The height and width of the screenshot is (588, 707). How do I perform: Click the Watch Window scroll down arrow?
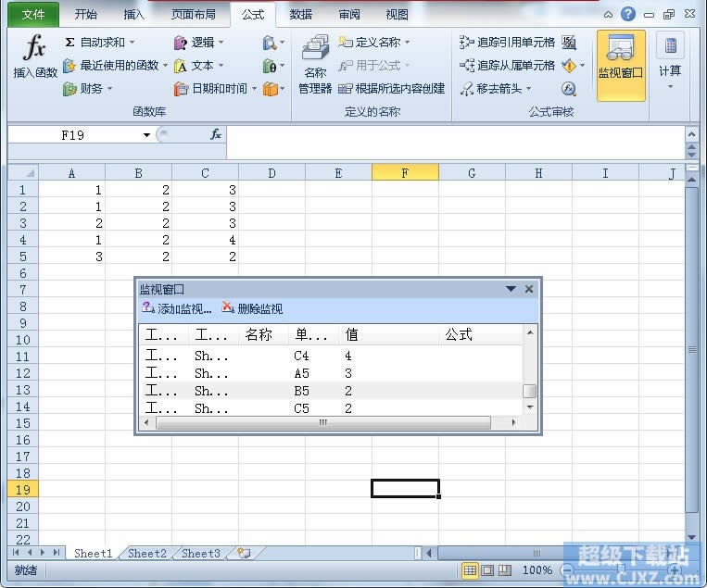pos(530,407)
